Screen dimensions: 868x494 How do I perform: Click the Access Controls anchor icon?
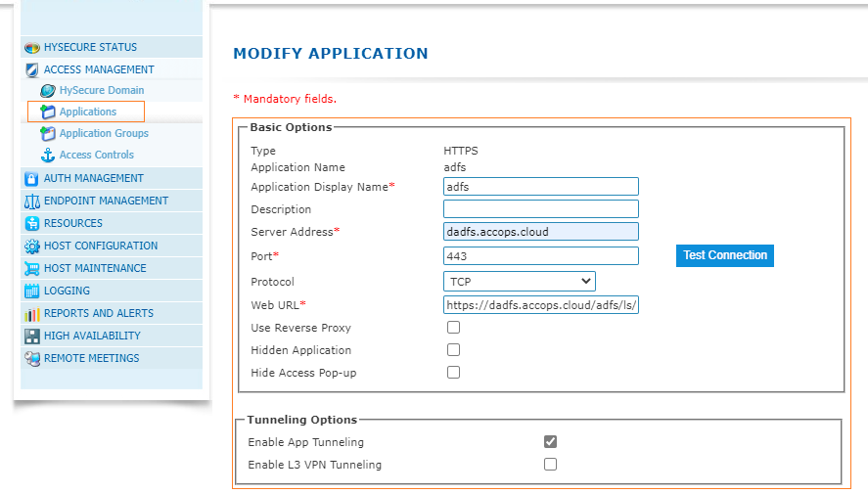tap(47, 156)
